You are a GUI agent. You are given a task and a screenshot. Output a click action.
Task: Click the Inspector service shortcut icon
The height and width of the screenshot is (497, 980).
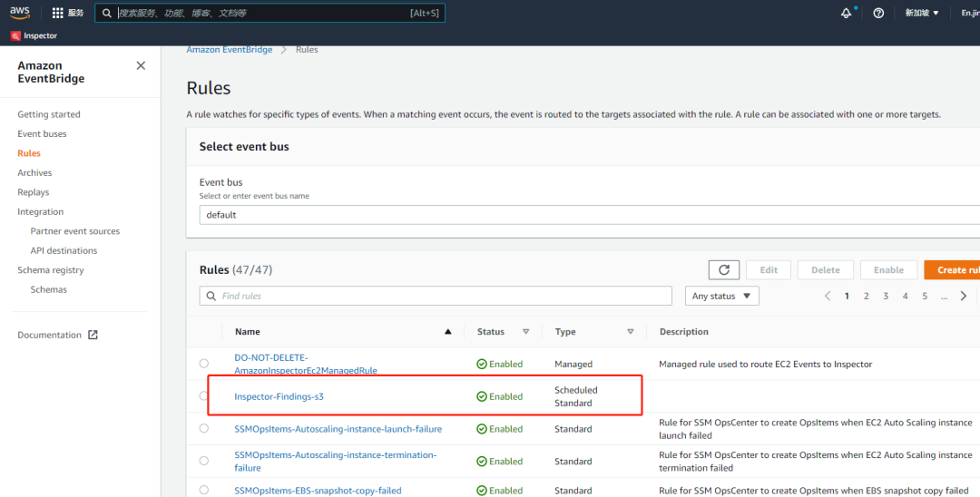(16, 36)
